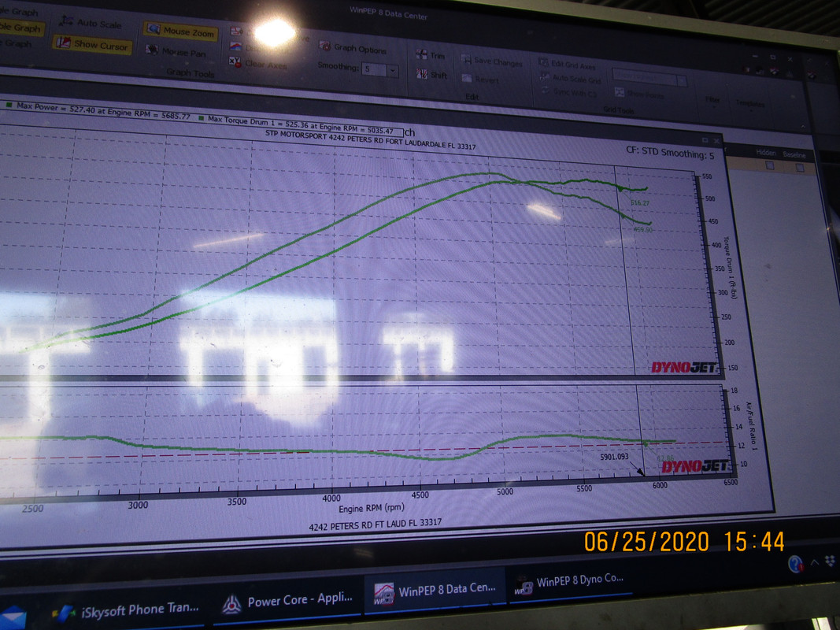Select the Mouse Pan hand icon
840x630 pixels.
pos(152,50)
